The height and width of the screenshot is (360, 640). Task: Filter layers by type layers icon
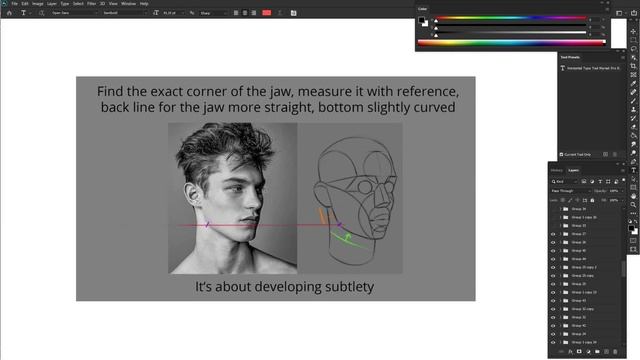pyautogui.click(x=600, y=181)
